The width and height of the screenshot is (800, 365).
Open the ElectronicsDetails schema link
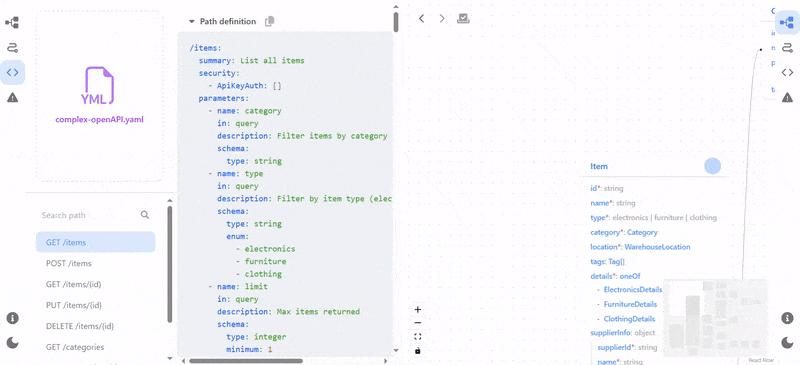[633, 289]
